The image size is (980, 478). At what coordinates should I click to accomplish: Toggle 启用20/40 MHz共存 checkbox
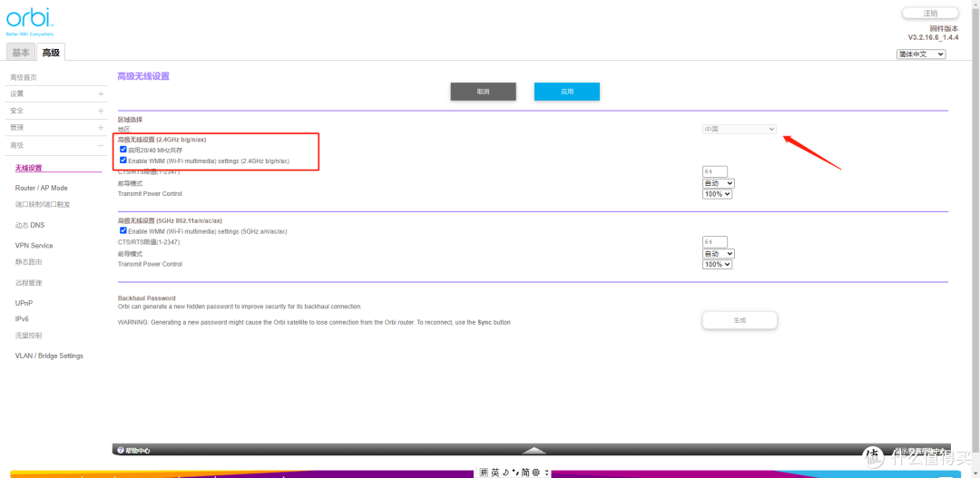pyautogui.click(x=123, y=150)
